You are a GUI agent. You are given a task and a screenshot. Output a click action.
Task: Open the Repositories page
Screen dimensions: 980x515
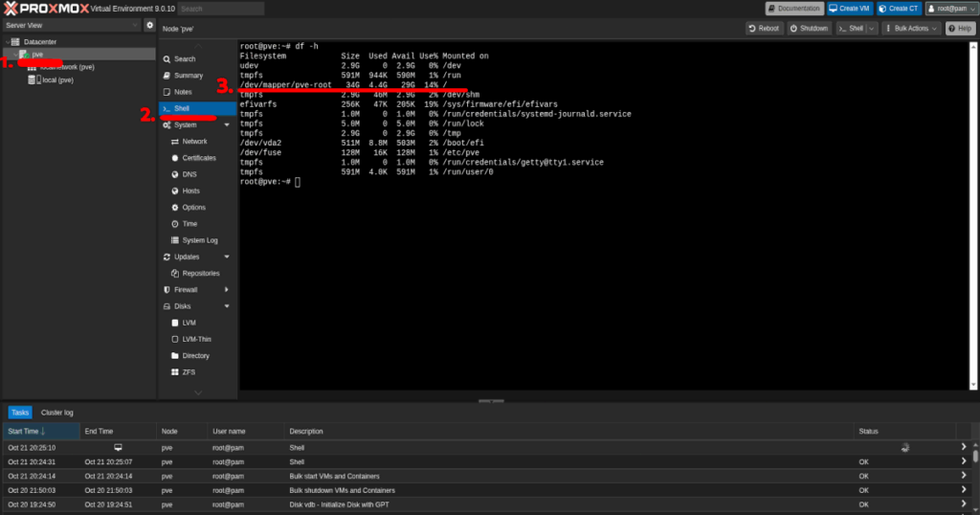174,273
